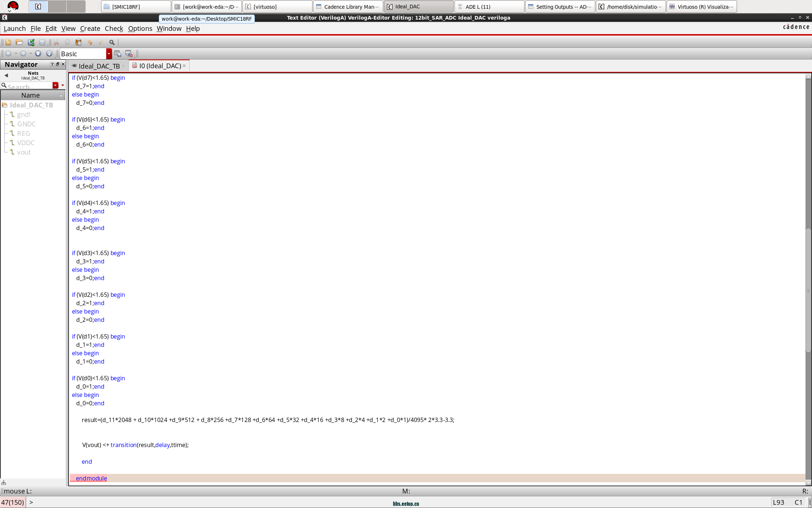
Task: Click the editor vertical scrollbar thumb
Action: (x=808, y=290)
